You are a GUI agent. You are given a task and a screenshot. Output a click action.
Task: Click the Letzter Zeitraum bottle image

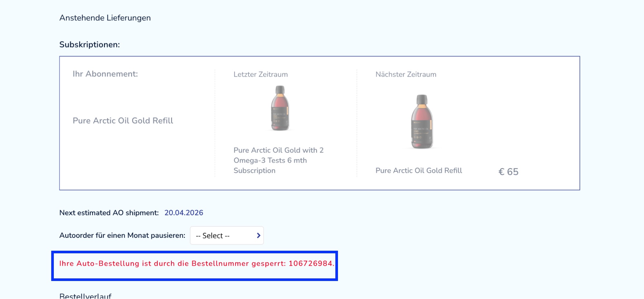280,108
